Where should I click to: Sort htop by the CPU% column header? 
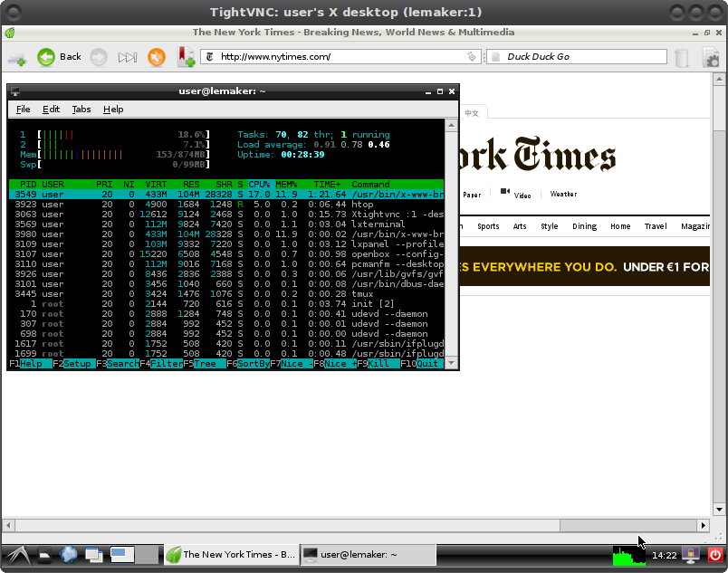[259, 184]
